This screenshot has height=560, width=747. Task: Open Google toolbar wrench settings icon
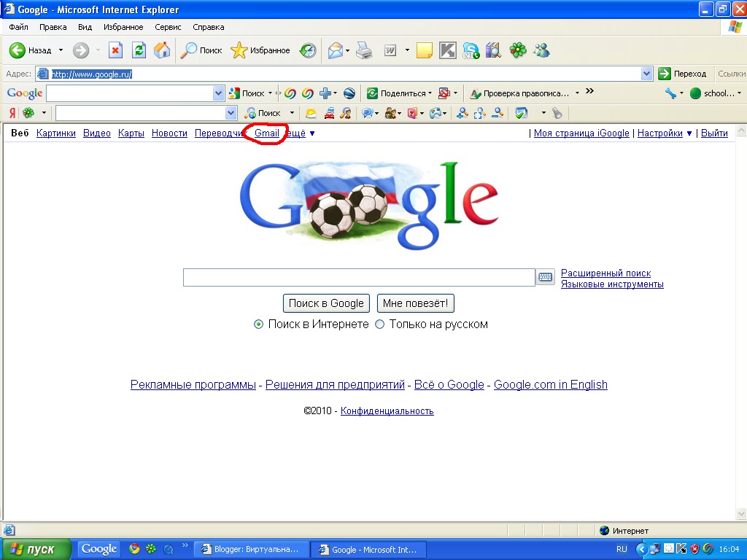click(x=671, y=93)
